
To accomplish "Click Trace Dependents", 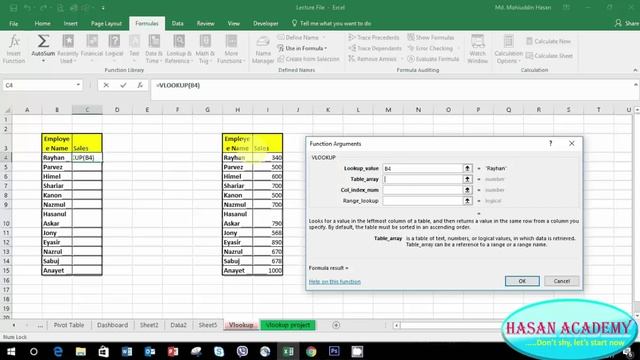I will 375,48.
